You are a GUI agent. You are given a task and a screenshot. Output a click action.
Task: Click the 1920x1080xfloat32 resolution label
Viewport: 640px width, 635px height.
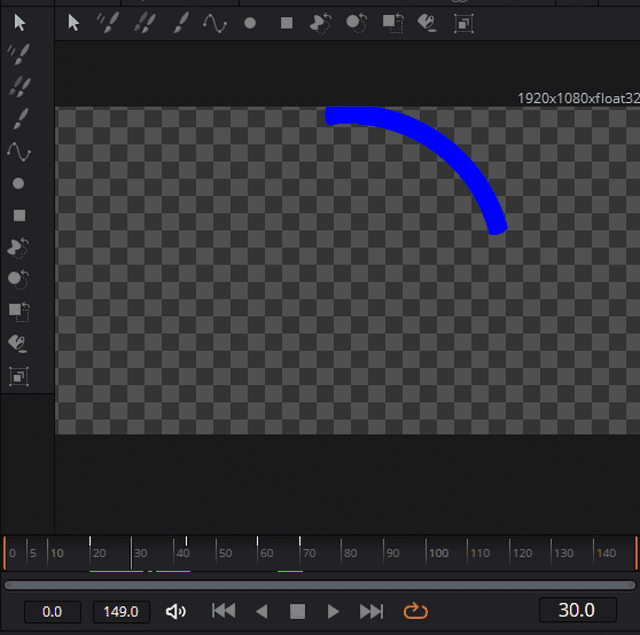coord(578,98)
